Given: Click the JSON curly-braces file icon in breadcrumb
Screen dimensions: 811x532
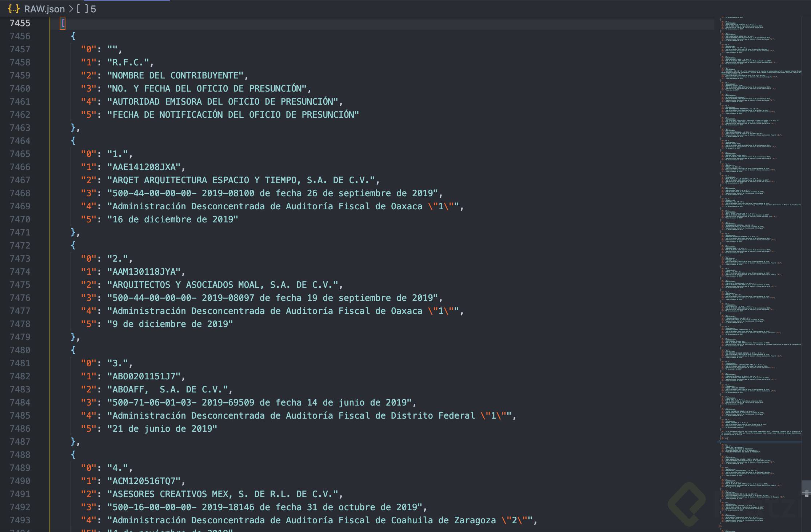Looking at the screenshot, I should pyautogui.click(x=13, y=9).
